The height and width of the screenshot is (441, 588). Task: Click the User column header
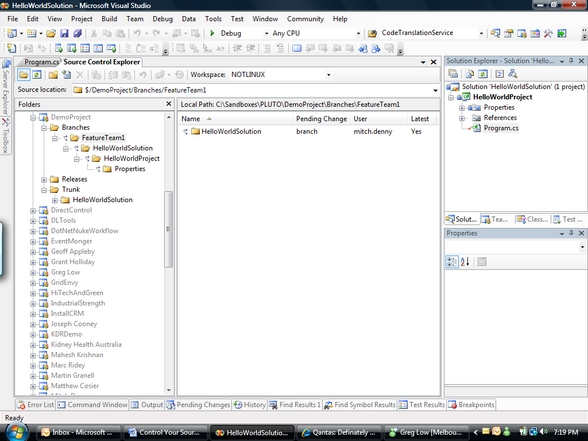coord(379,119)
